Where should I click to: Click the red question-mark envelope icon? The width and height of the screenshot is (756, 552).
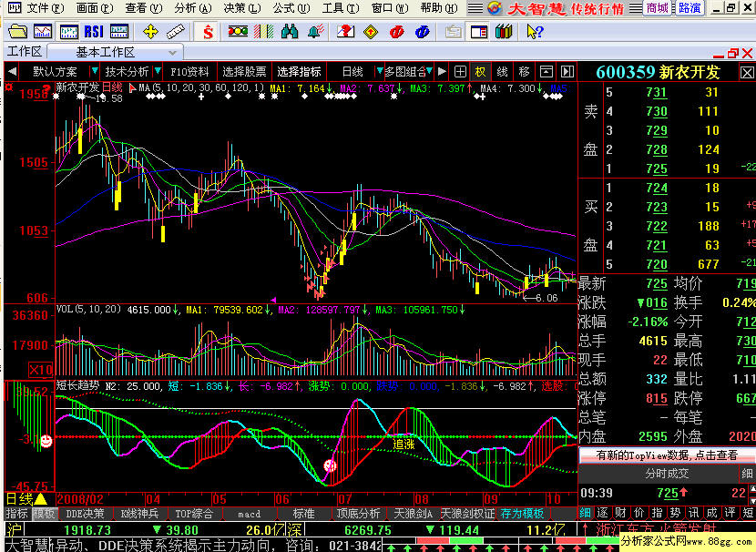click(x=345, y=32)
